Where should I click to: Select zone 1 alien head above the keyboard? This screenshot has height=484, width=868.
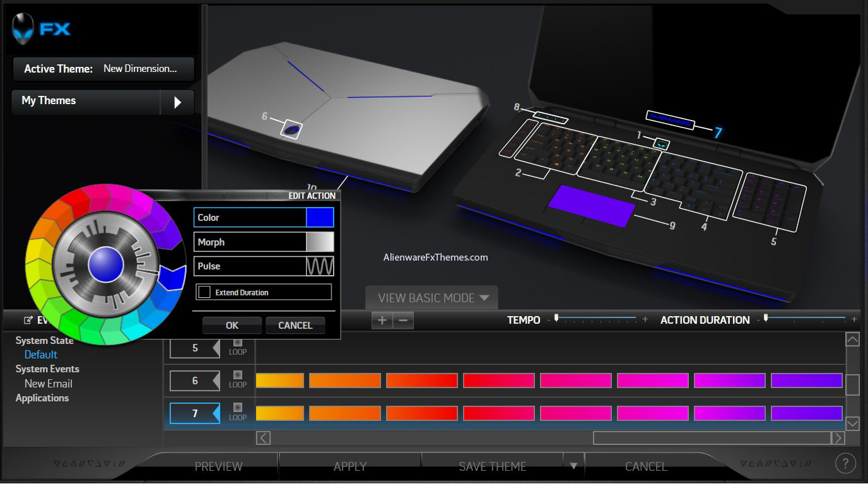[661, 144]
